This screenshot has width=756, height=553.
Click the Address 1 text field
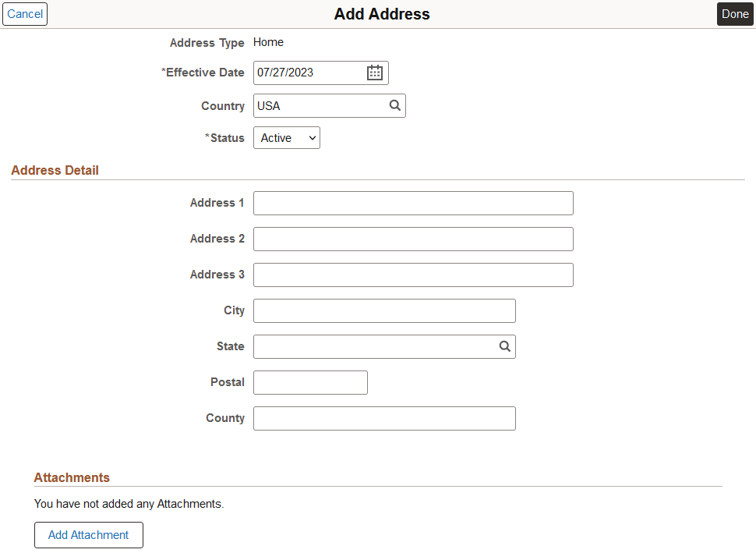[x=413, y=203]
